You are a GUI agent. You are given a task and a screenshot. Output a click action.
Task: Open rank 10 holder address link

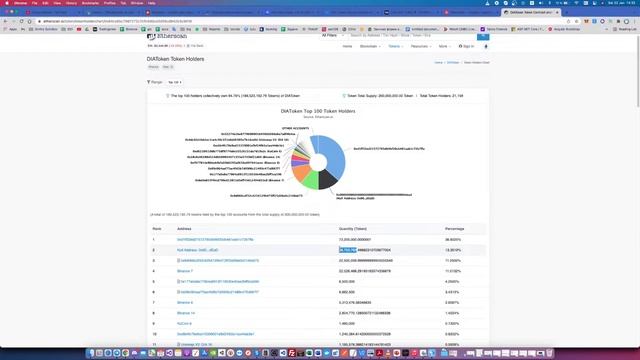click(216, 334)
